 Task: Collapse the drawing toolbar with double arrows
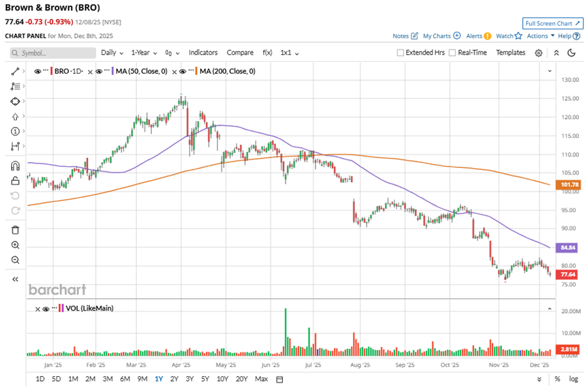coord(15,279)
